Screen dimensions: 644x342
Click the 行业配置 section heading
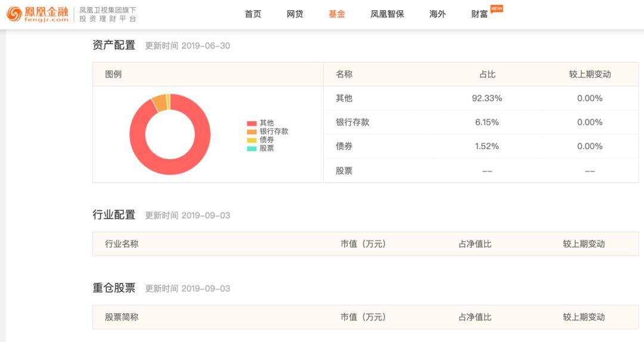tap(114, 215)
